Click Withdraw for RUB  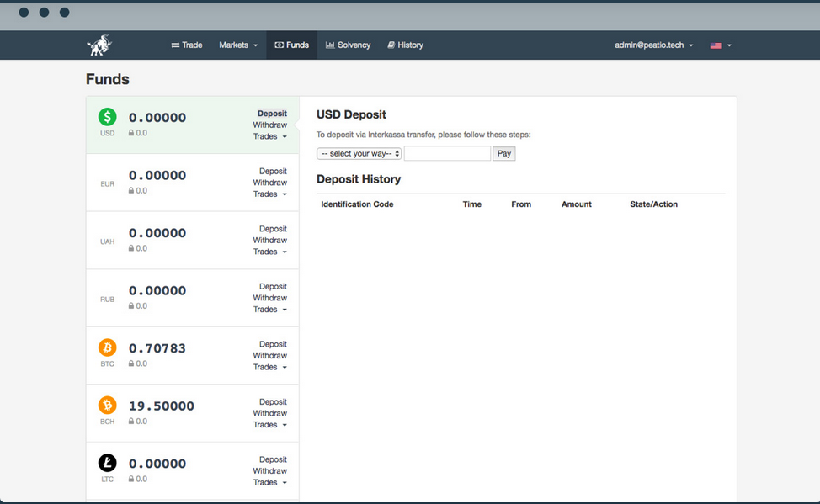click(x=270, y=298)
